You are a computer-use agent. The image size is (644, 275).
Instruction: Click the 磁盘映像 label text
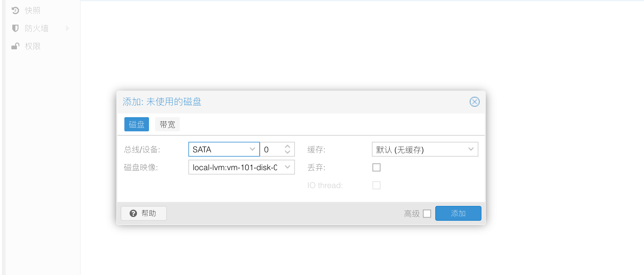pos(141,167)
